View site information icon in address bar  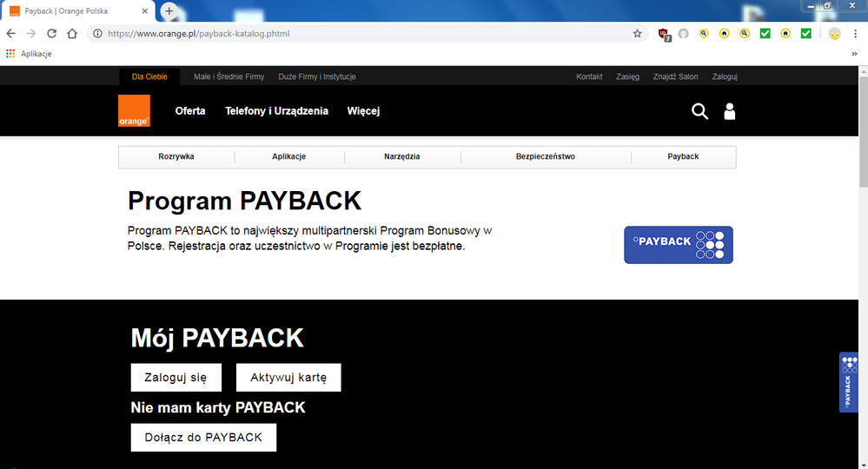[97, 34]
